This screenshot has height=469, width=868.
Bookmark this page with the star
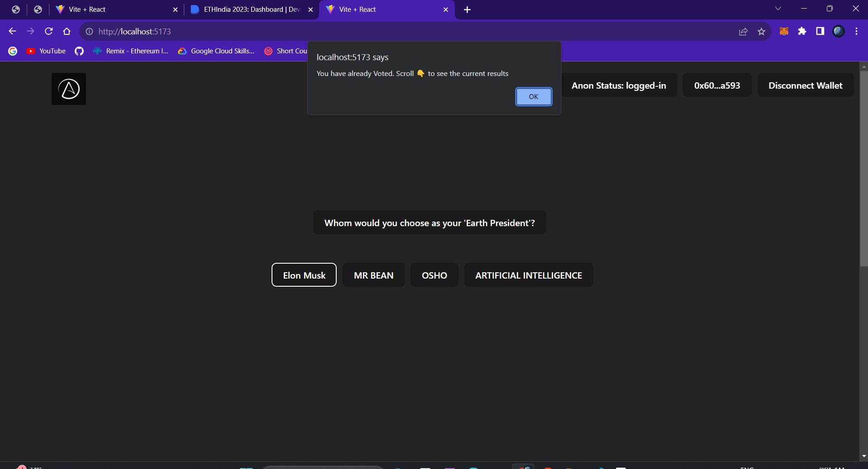(761, 31)
